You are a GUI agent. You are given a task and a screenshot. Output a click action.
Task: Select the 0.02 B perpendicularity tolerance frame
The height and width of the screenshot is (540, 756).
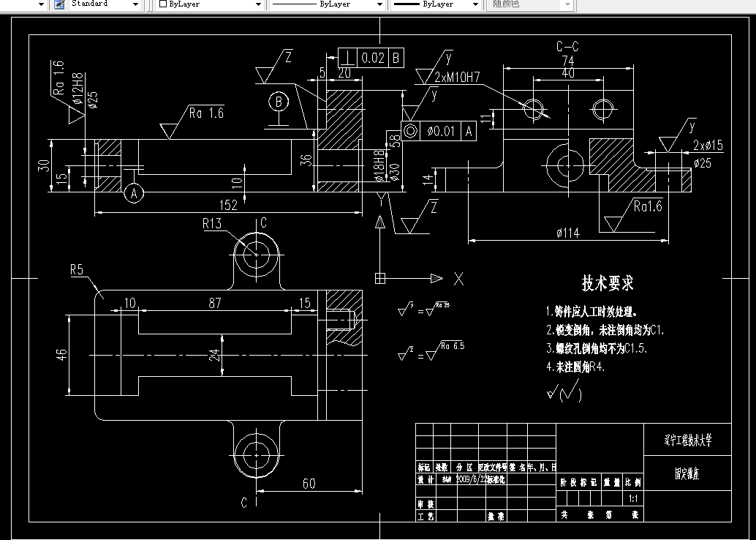(x=370, y=58)
